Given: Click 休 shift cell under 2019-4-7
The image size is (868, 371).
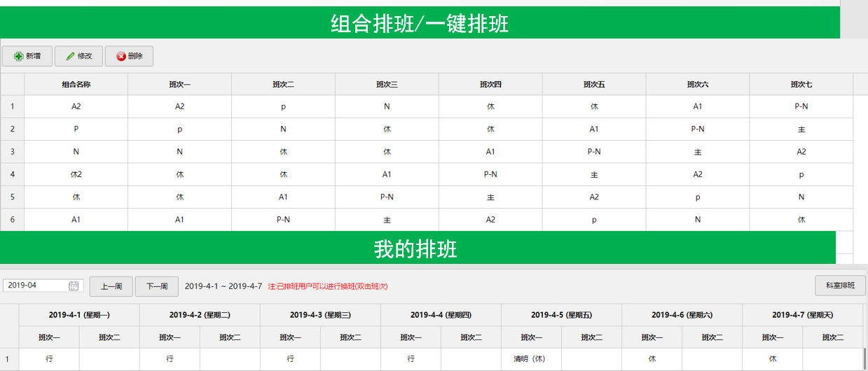Looking at the screenshot, I should (773, 358).
